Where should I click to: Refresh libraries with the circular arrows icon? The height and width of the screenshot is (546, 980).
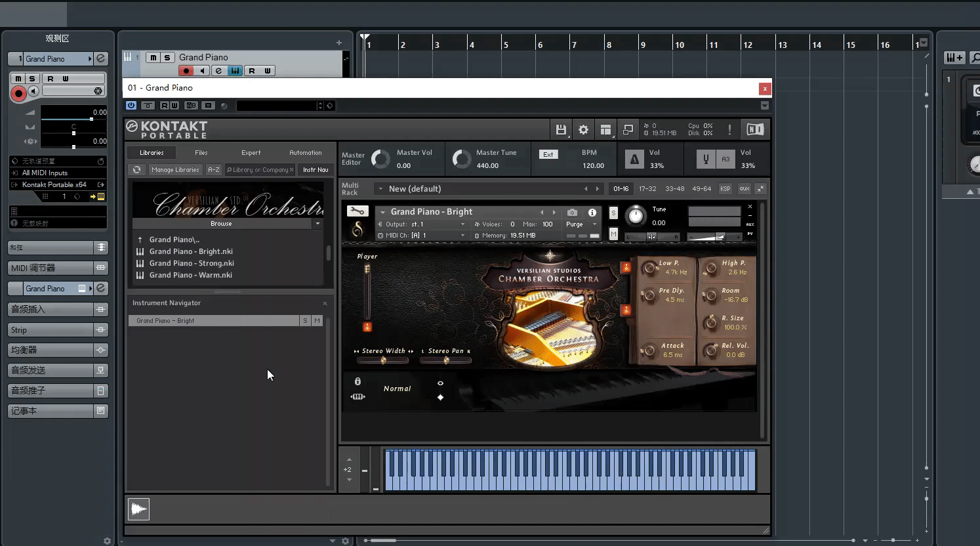[136, 170]
